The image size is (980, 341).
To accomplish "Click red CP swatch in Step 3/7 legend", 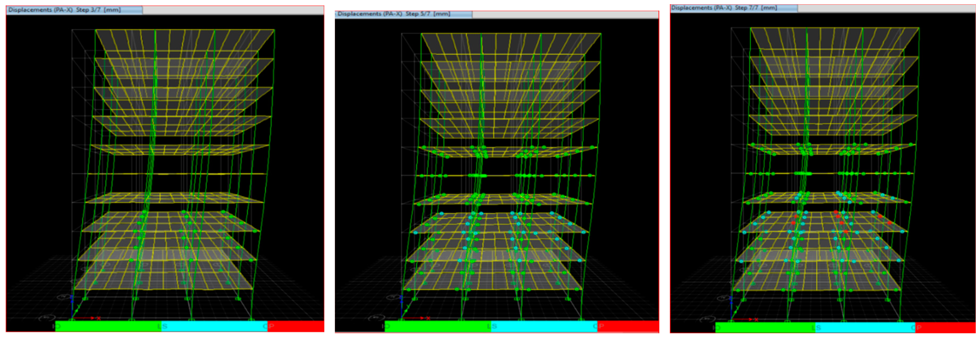I will coord(296,326).
